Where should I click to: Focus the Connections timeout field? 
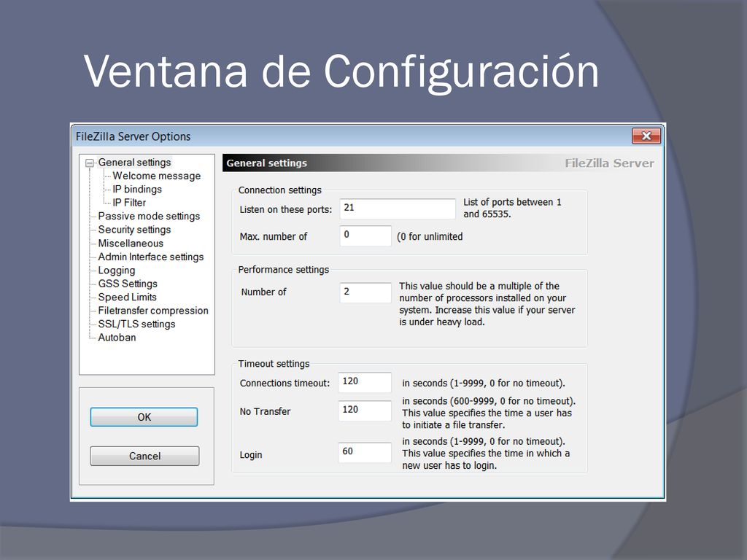click(x=365, y=382)
